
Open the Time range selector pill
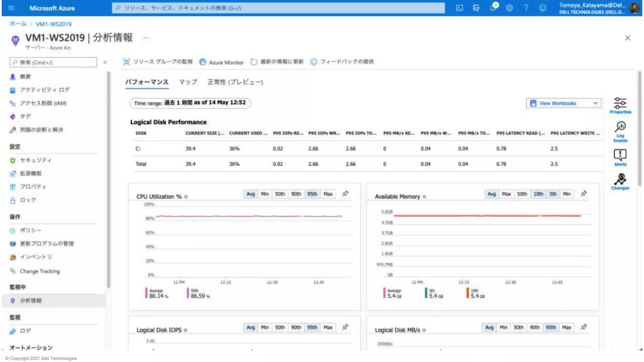point(190,103)
